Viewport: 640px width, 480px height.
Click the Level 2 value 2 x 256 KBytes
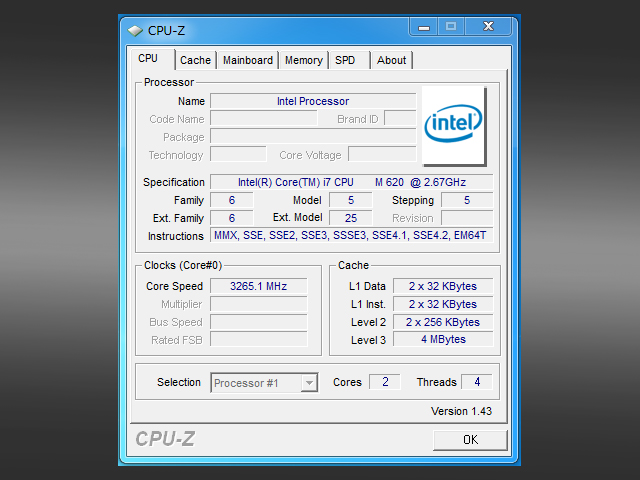[x=443, y=322]
